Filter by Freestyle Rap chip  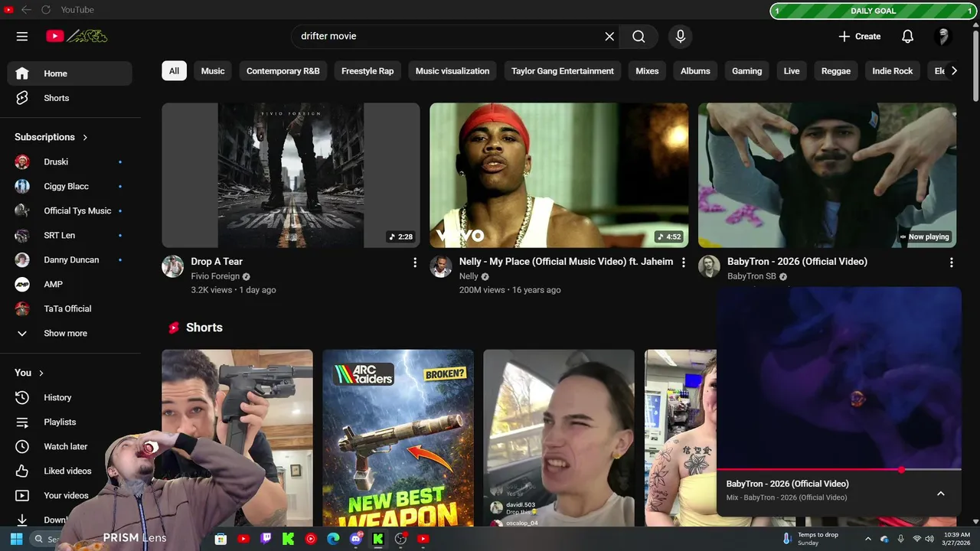point(367,70)
